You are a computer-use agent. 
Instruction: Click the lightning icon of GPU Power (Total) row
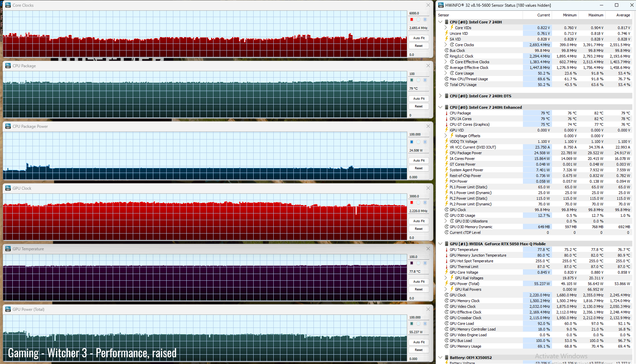click(447, 284)
